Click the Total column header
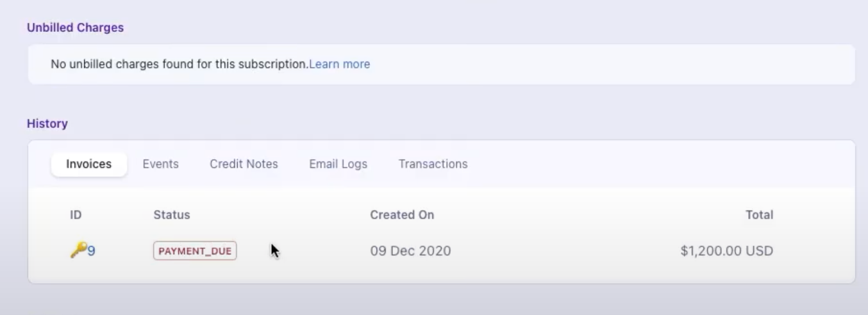This screenshot has width=868, height=315. pyautogui.click(x=759, y=215)
